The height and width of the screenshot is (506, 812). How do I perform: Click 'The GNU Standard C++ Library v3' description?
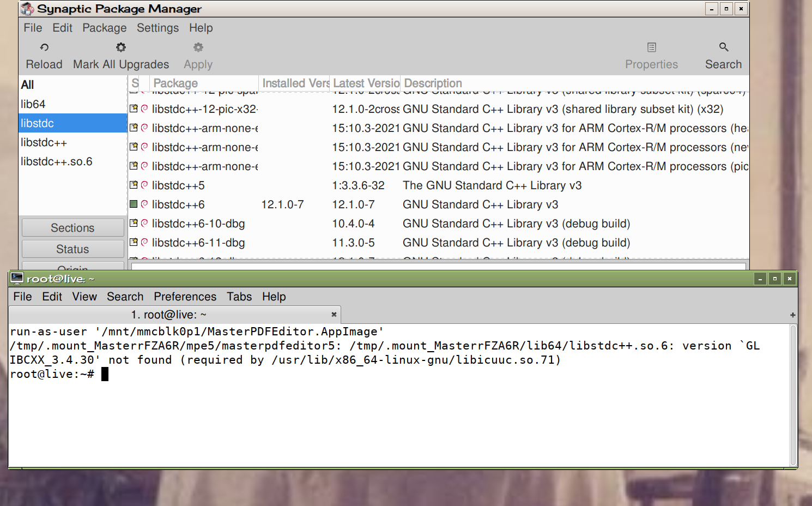(x=492, y=185)
